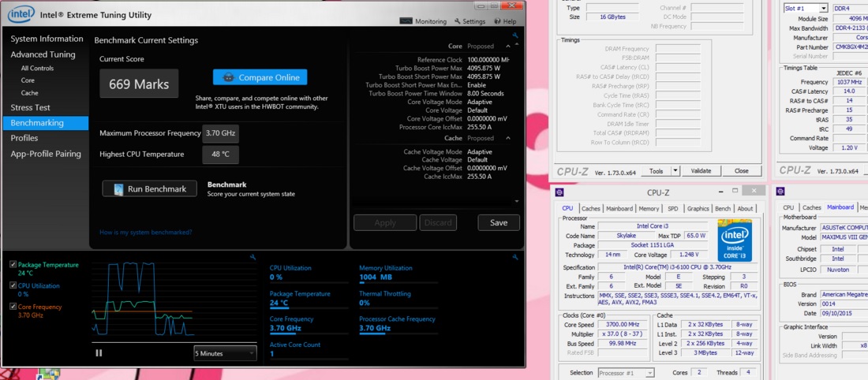Switch to About tab in CPU-Z CPU window
The width and height of the screenshot is (868, 380).
click(745, 209)
